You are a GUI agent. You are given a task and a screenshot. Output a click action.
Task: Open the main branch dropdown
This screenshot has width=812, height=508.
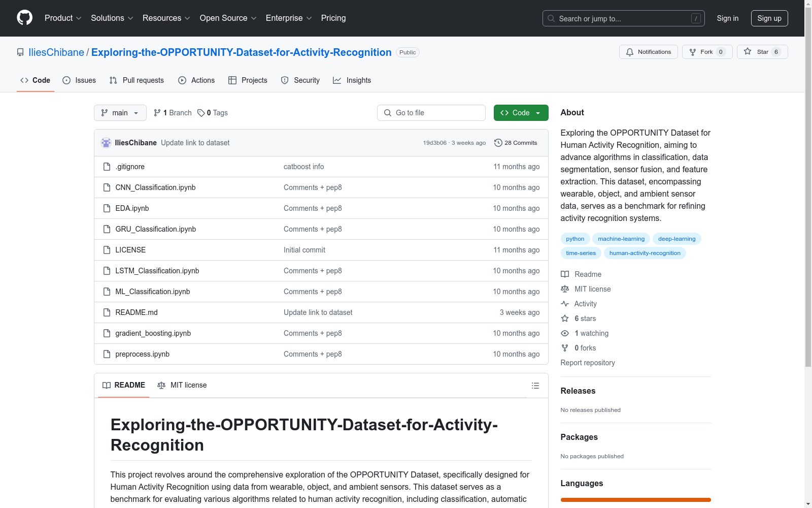point(120,113)
